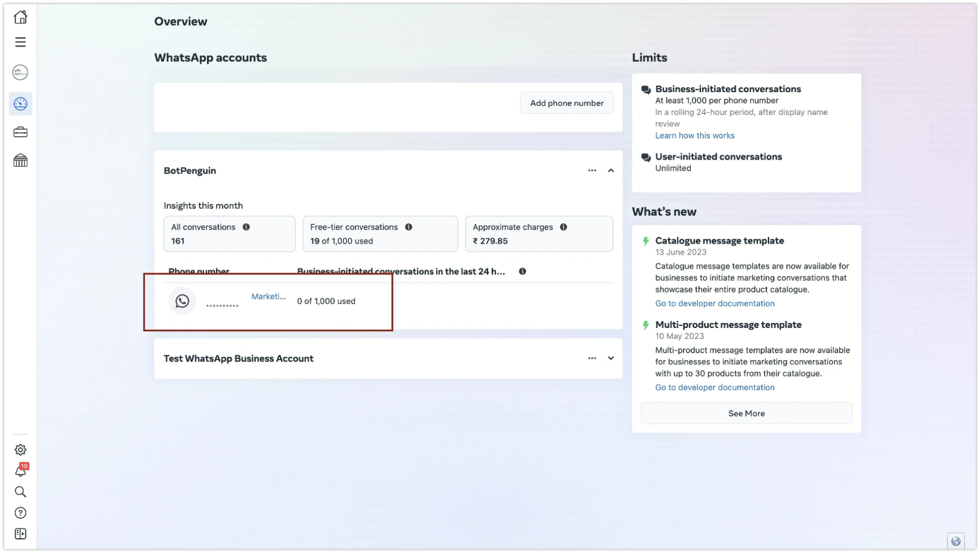Click the '0 of 1,000 used' value
980x553 pixels.
coord(326,301)
